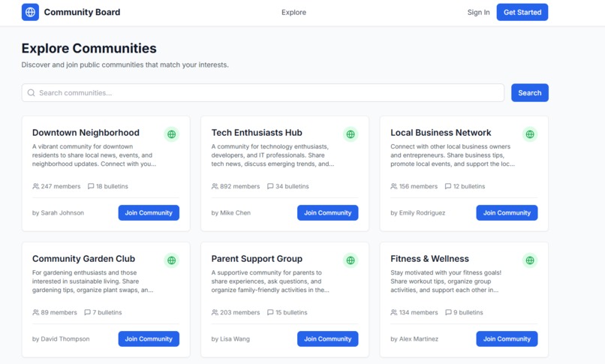605x364 pixels.
Task: Click bulletins icon next to 18 bulletins
Action: pyautogui.click(x=91, y=186)
